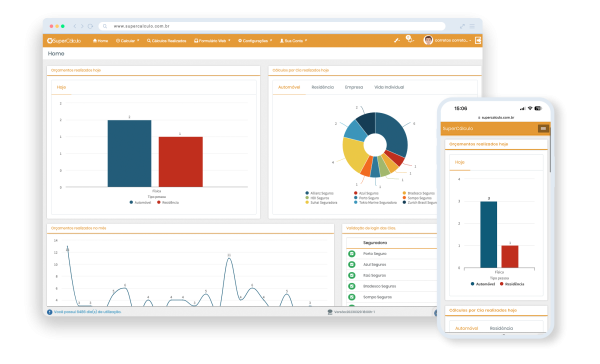This screenshot has height=364, width=600.
Task: Switch to the Residência tab on desktop
Action: pos(323,87)
